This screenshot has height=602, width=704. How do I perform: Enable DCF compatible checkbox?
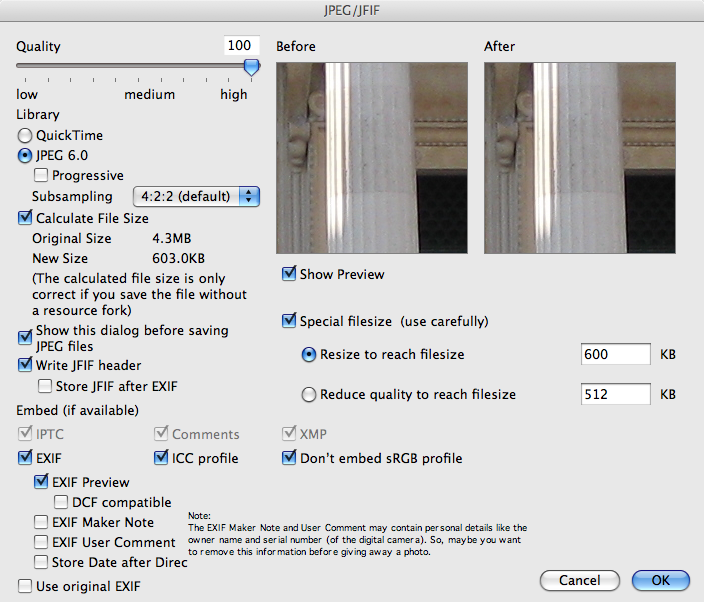(x=61, y=502)
